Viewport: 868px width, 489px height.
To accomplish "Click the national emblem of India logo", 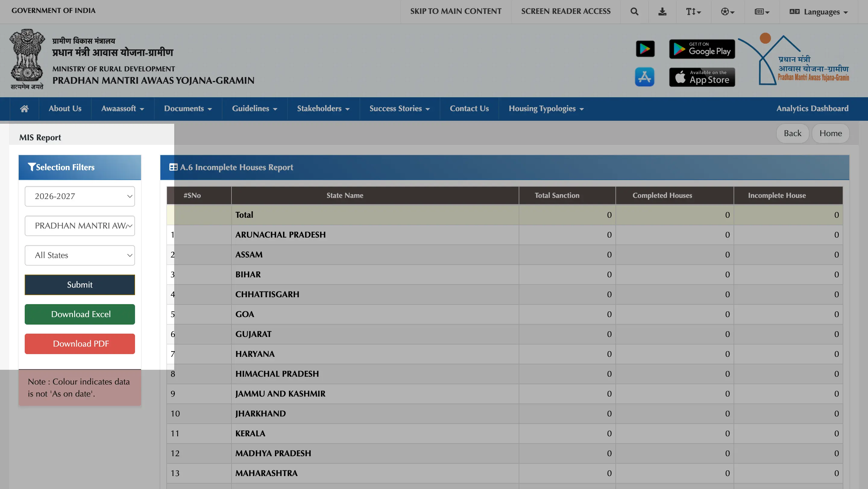I will (27, 59).
